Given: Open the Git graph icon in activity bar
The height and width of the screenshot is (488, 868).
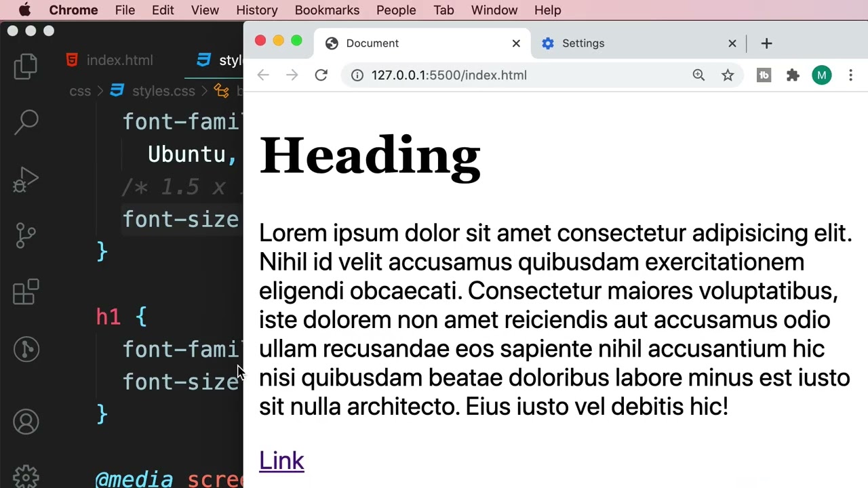Looking at the screenshot, I should pyautogui.click(x=26, y=349).
